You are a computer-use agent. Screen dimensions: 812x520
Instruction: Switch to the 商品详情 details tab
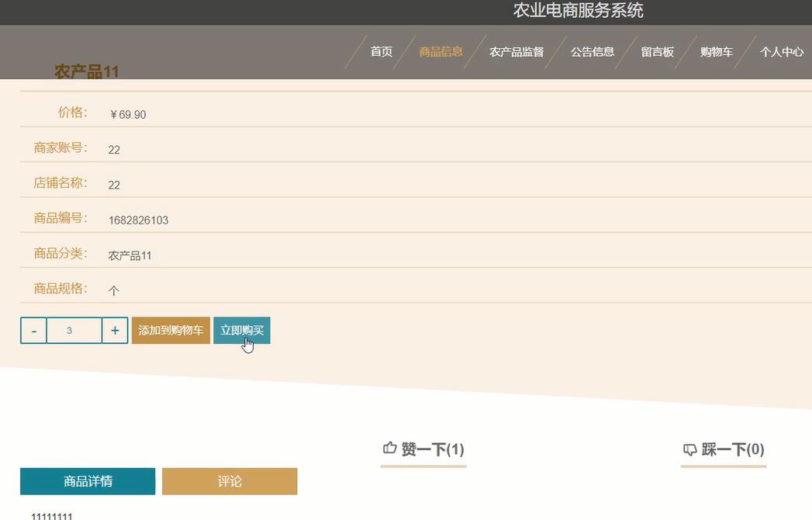[x=88, y=481]
